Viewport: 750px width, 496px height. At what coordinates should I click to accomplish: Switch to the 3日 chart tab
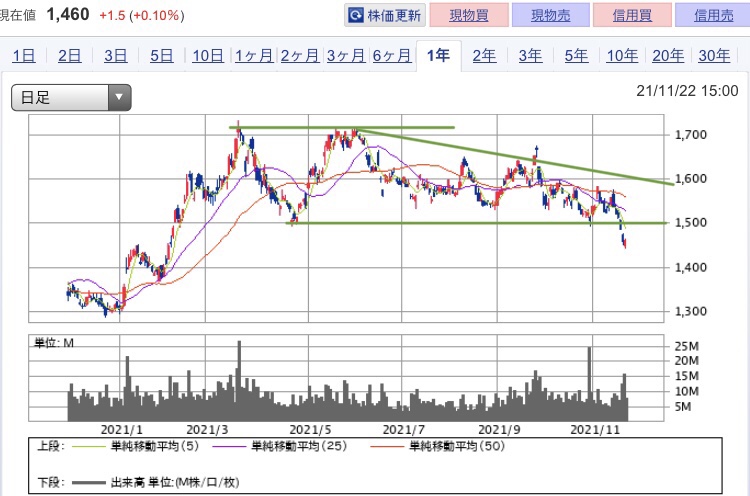pyautogui.click(x=116, y=56)
